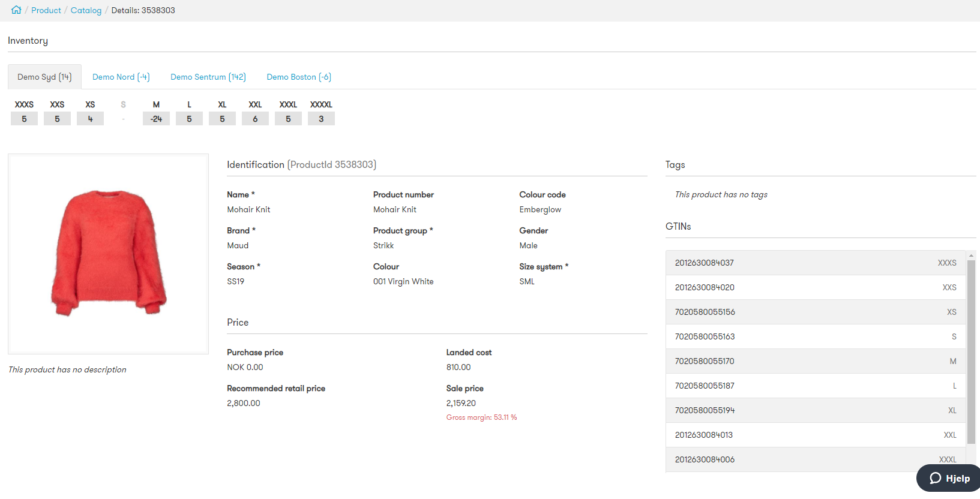Click the Colour value 001 Virgin White
This screenshot has width=980, height=499.
(x=403, y=281)
